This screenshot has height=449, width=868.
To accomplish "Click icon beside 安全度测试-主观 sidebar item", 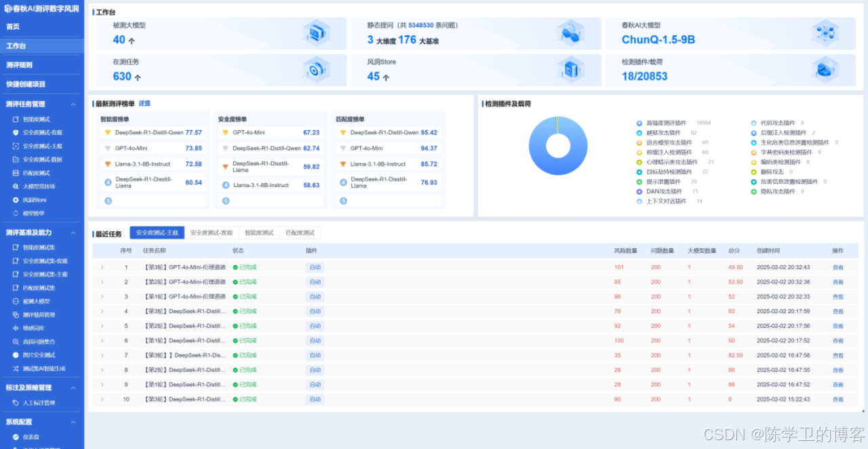I will (x=16, y=146).
